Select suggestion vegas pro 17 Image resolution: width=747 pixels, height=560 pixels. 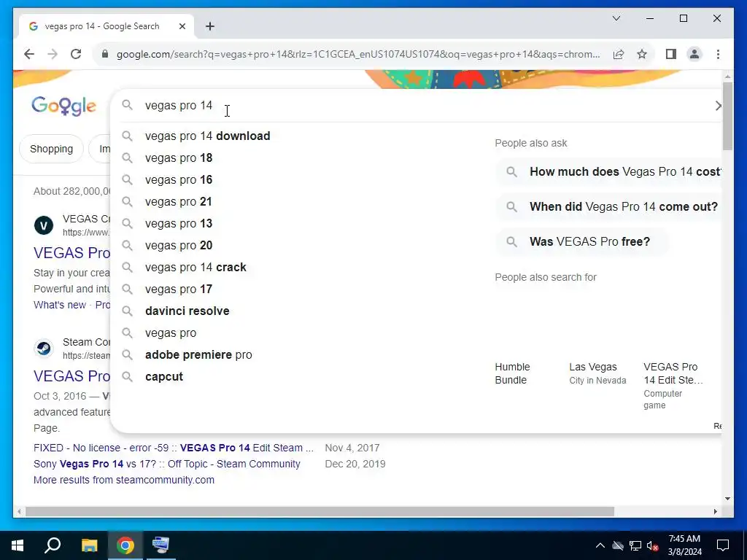(x=179, y=289)
